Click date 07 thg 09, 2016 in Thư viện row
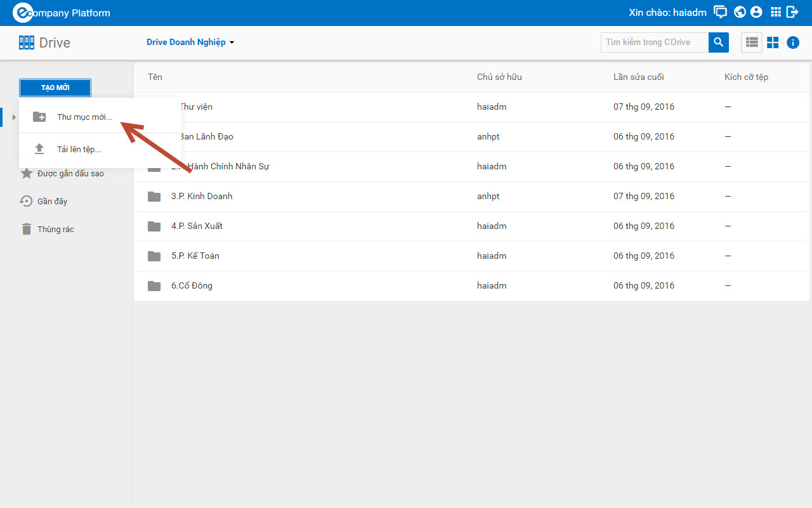Screen dimensions: 812x508 [644, 107]
